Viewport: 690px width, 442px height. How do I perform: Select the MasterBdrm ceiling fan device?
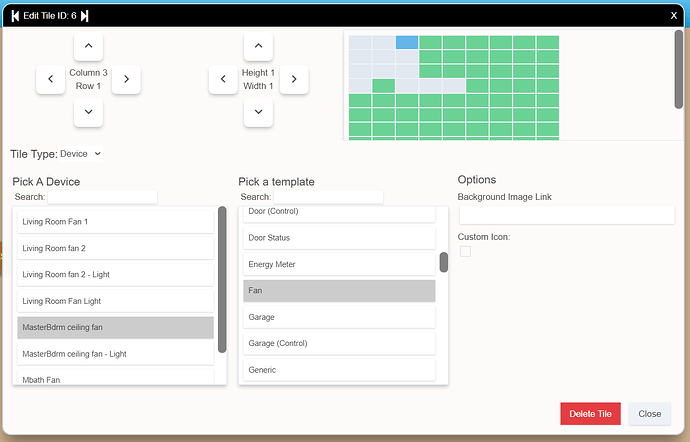[115, 328]
